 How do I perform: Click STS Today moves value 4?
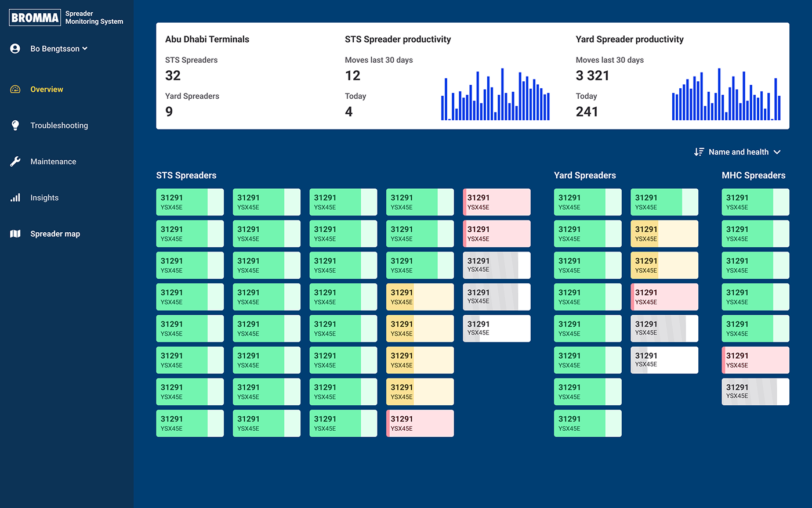[x=349, y=111]
